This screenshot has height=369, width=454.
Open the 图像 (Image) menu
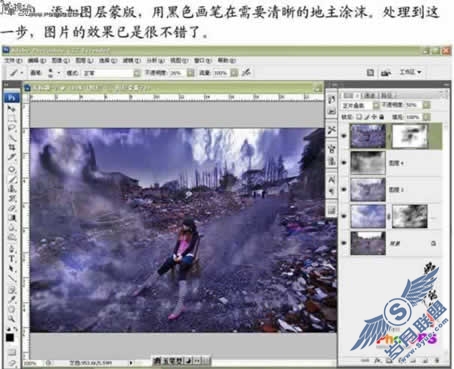pos(60,61)
